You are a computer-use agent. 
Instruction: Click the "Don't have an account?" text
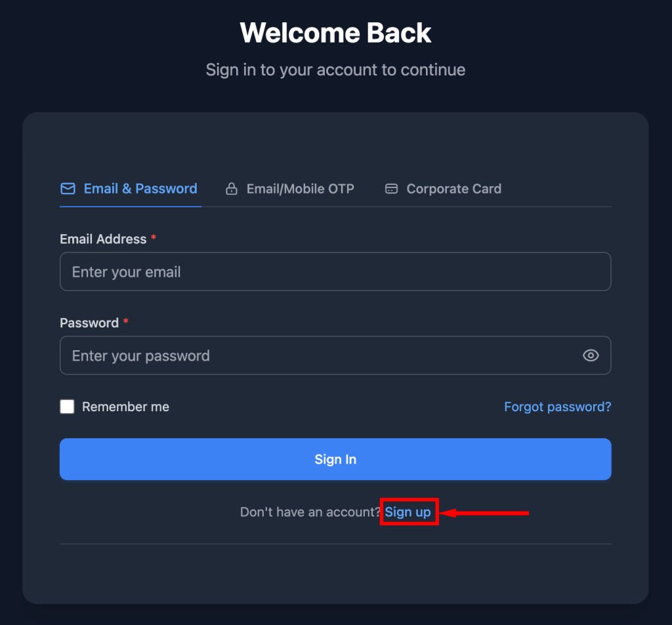click(x=310, y=512)
